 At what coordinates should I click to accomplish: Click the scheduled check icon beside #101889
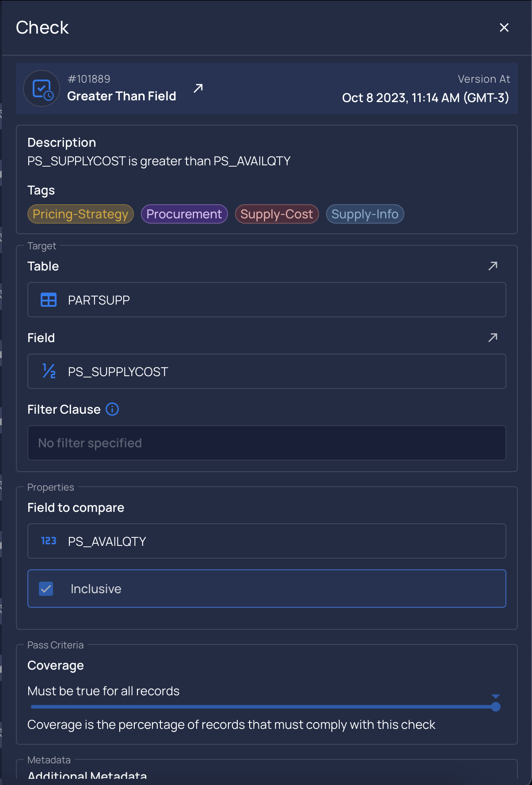point(42,88)
